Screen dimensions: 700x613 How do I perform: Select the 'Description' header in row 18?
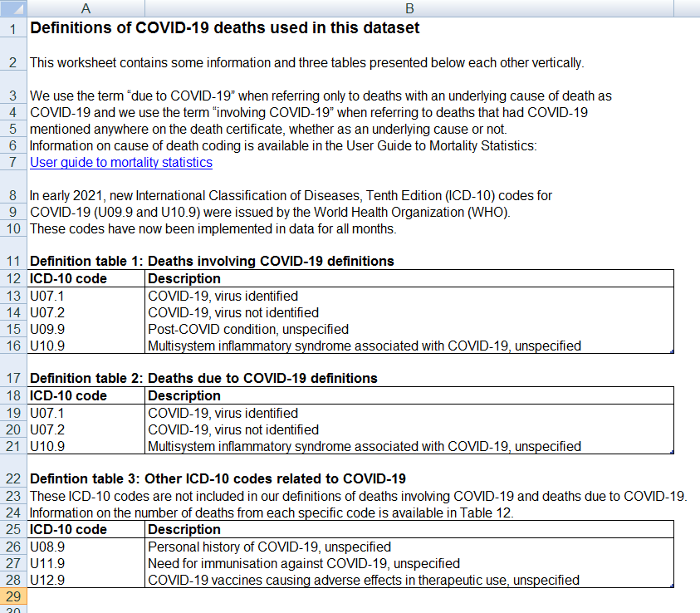point(409,395)
